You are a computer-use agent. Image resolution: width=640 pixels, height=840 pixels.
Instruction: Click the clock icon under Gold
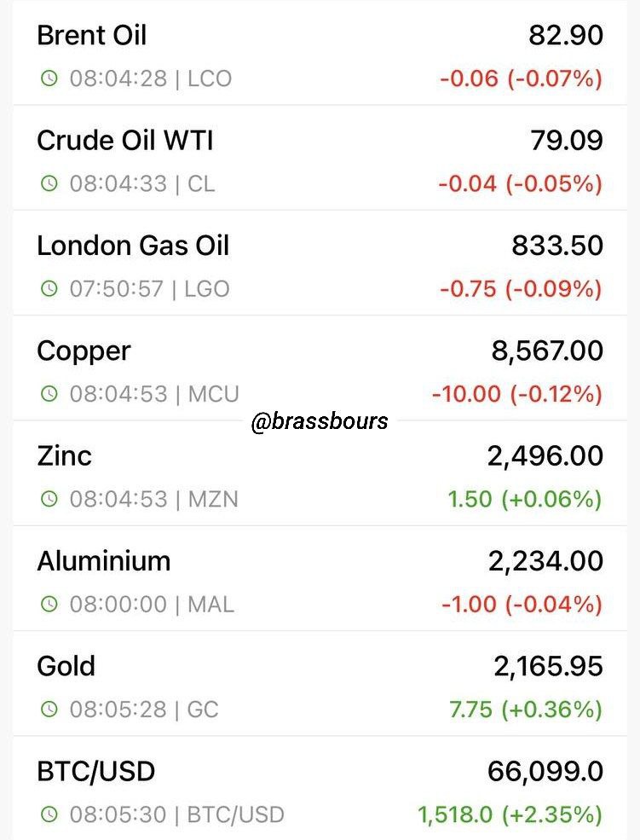point(49,710)
